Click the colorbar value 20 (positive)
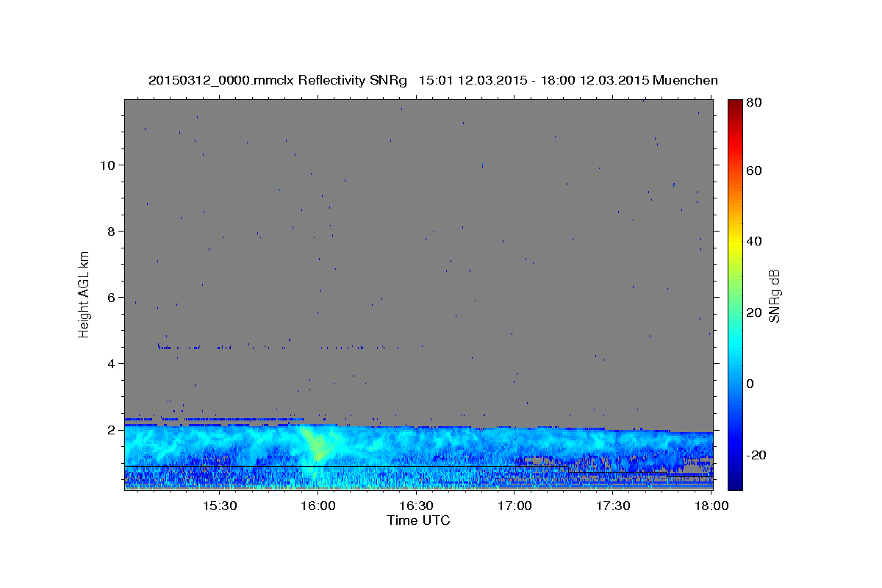 [753, 312]
